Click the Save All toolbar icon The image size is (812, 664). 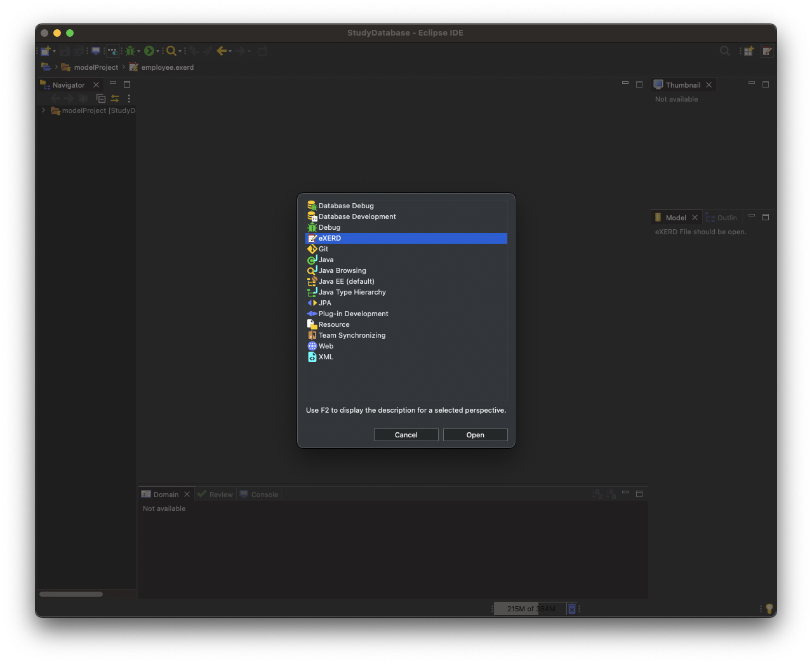[x=79, y=51]
